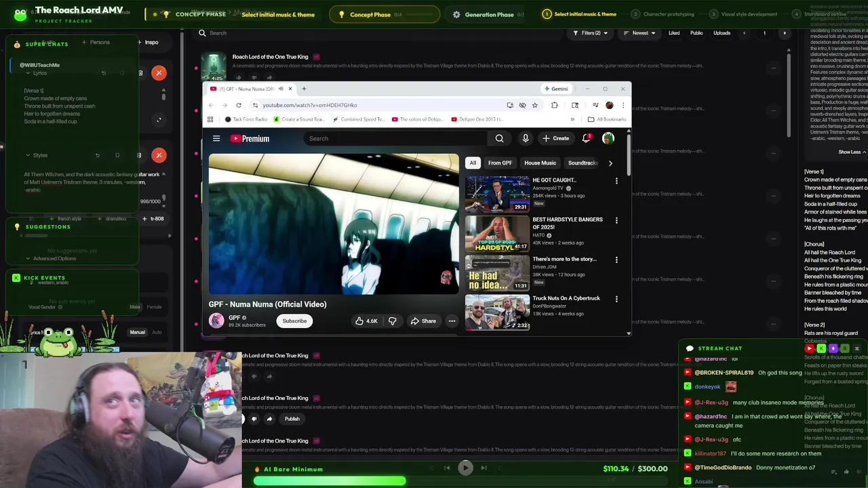Dislike the Numa Numa video

[x=392, y=321]
